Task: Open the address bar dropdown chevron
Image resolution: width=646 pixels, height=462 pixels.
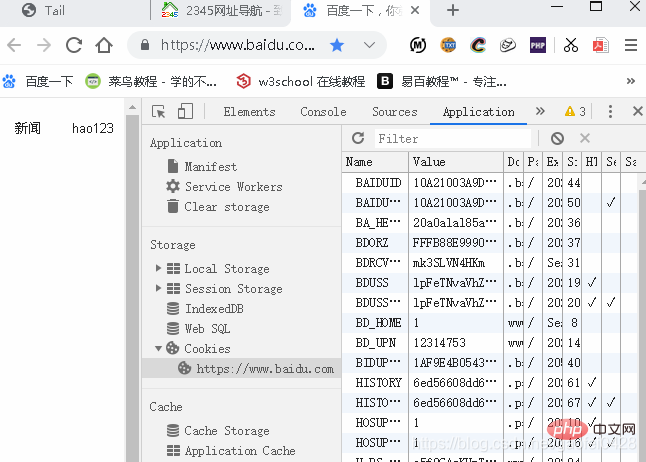Action: click(x=370, y=45)
